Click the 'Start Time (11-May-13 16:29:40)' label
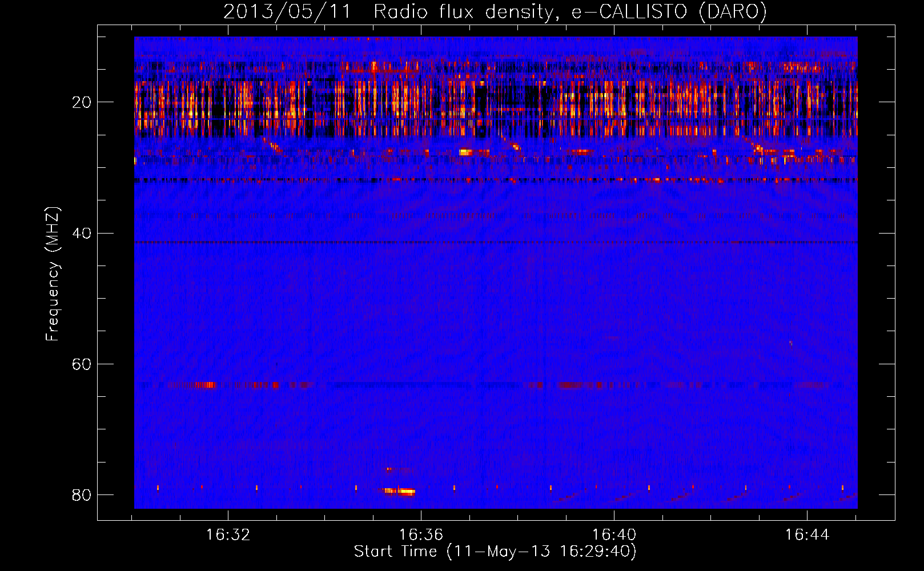The image size is (924, 571). click(495, 552)
